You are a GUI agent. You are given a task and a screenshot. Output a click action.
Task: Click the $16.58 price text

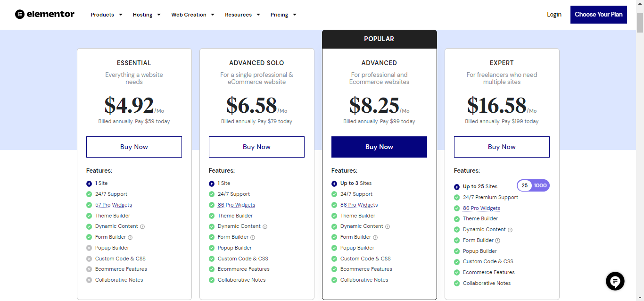pos(496,105)
